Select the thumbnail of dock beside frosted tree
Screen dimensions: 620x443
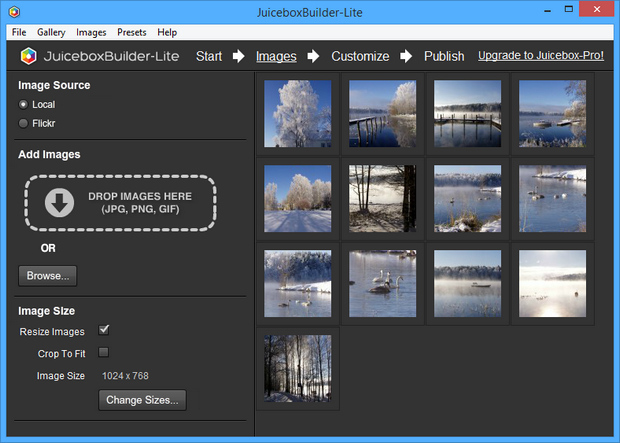382,114
